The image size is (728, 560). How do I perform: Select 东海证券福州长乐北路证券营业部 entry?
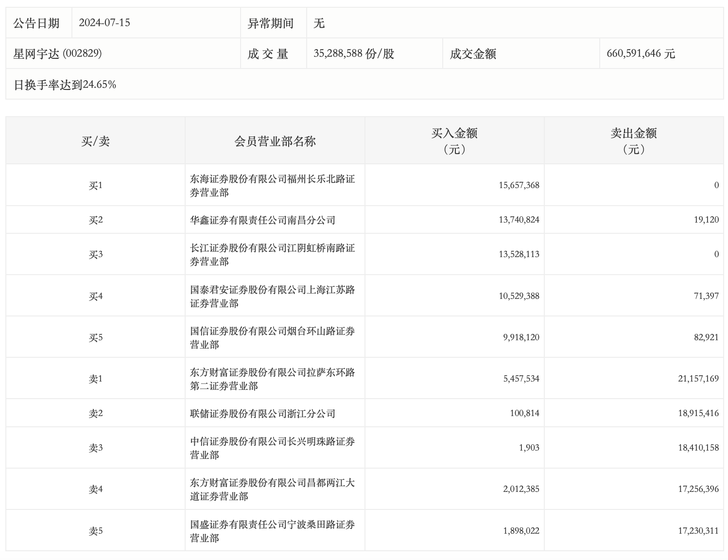point(273,186)
